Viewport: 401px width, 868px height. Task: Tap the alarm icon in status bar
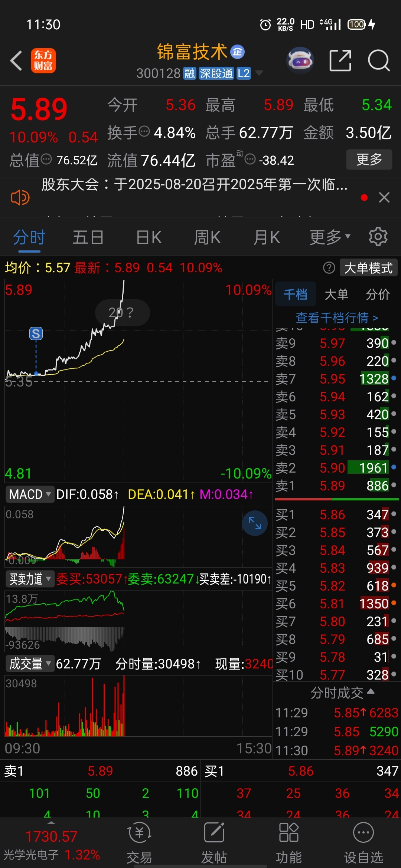265,25
